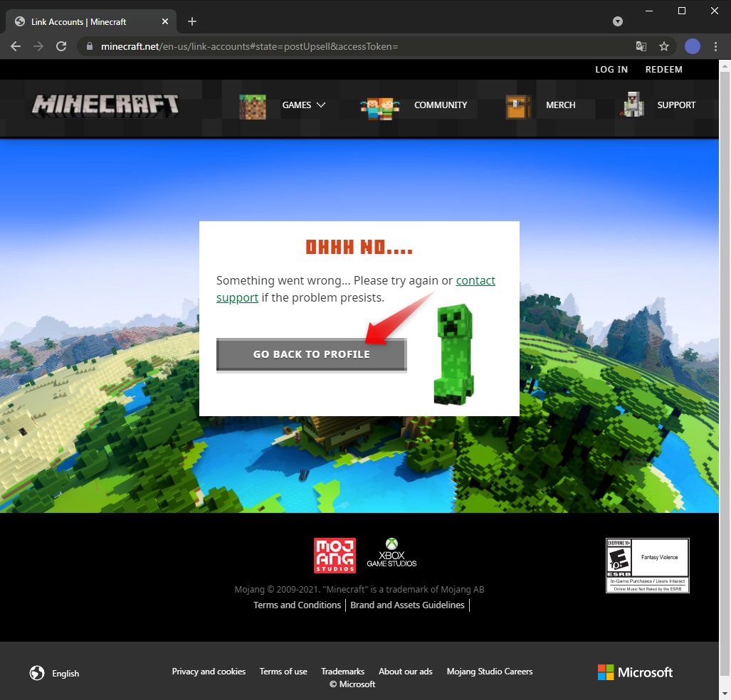This screenshot has height=700, width=731.
Task: Click the grass block Games icon
Action: click(252, 105)
